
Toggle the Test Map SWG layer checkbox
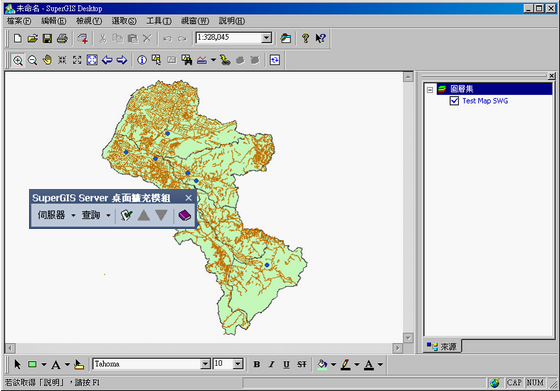(x=454, y=101)
